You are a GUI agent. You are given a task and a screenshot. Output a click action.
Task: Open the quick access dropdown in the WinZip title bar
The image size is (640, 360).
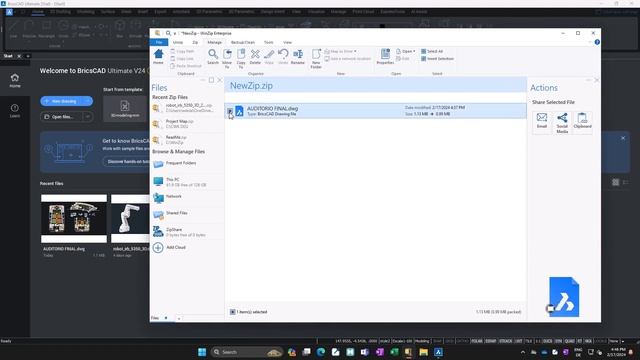tap(175, 33)
